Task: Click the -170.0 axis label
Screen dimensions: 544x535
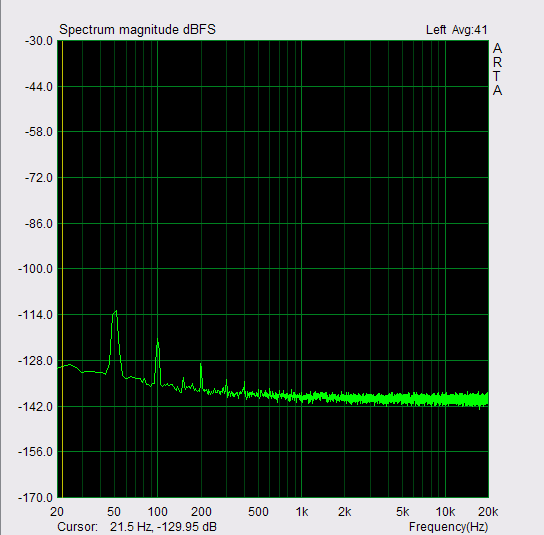Action: coord(35,498)
